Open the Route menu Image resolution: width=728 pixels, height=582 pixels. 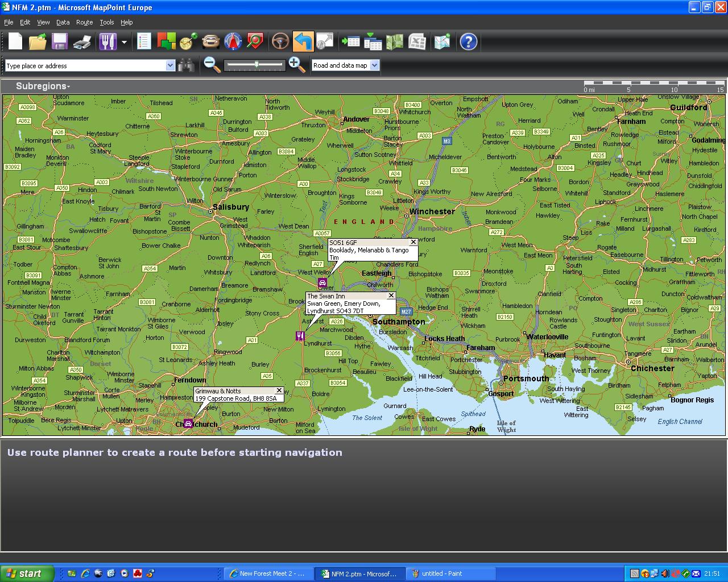pos(84,22)
